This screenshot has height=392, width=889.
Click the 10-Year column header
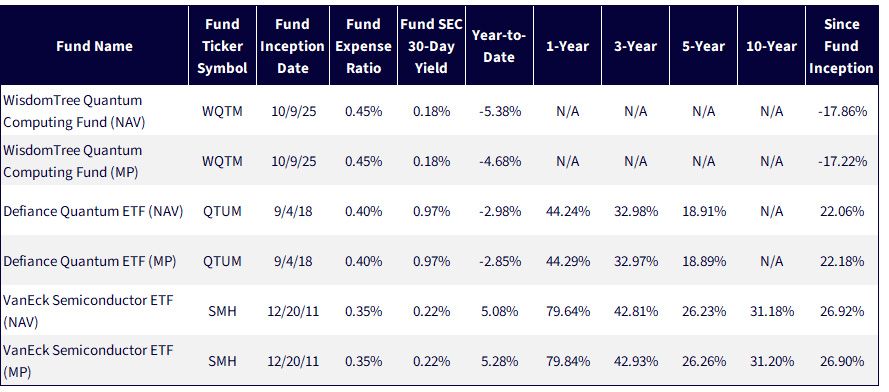pos(771,47)
